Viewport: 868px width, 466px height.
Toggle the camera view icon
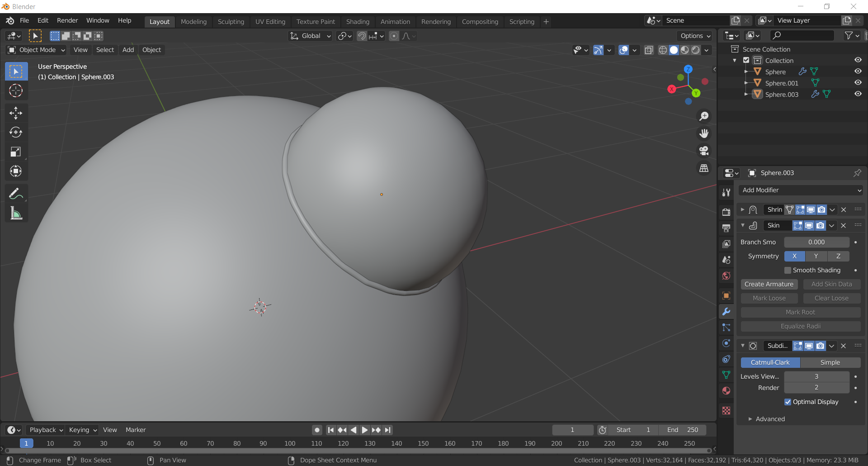tap(704, 151)
